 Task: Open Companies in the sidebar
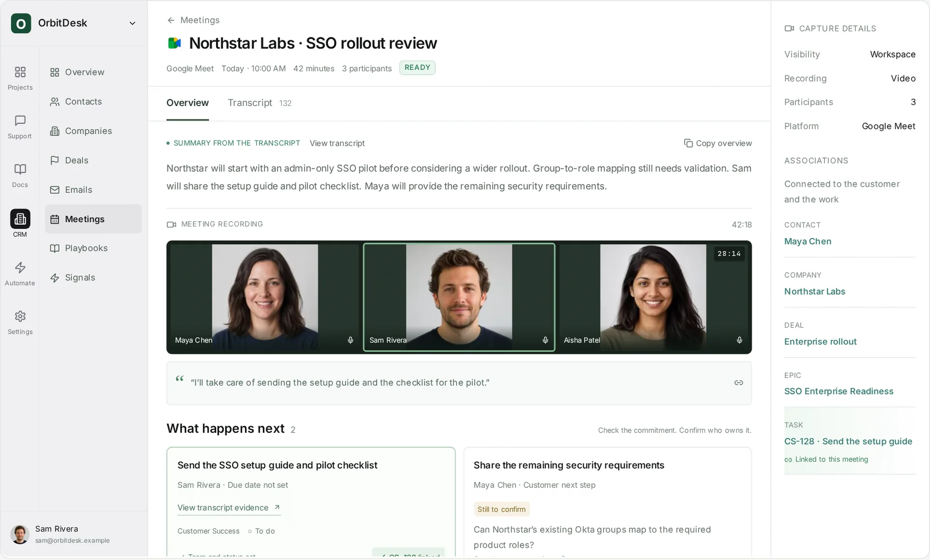click(93, 131)
